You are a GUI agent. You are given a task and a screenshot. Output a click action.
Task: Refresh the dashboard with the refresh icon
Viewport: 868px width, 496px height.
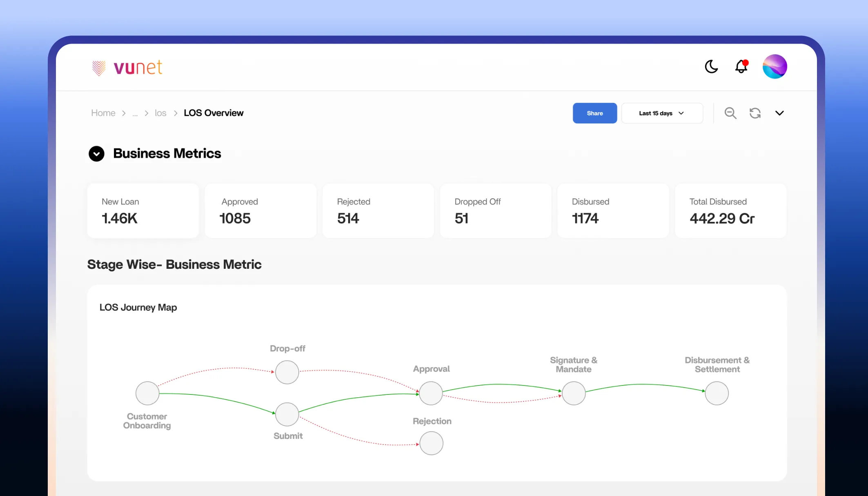tap(755, 113)
